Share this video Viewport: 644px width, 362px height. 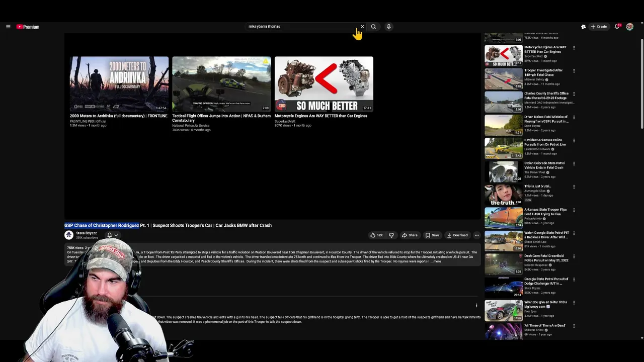(410, 235)
